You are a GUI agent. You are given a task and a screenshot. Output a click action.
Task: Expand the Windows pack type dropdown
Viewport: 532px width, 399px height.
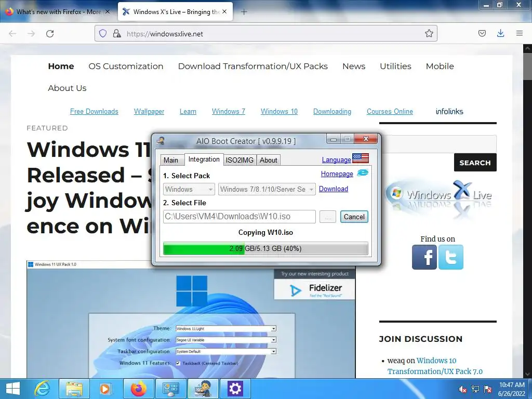pos(189,189)
